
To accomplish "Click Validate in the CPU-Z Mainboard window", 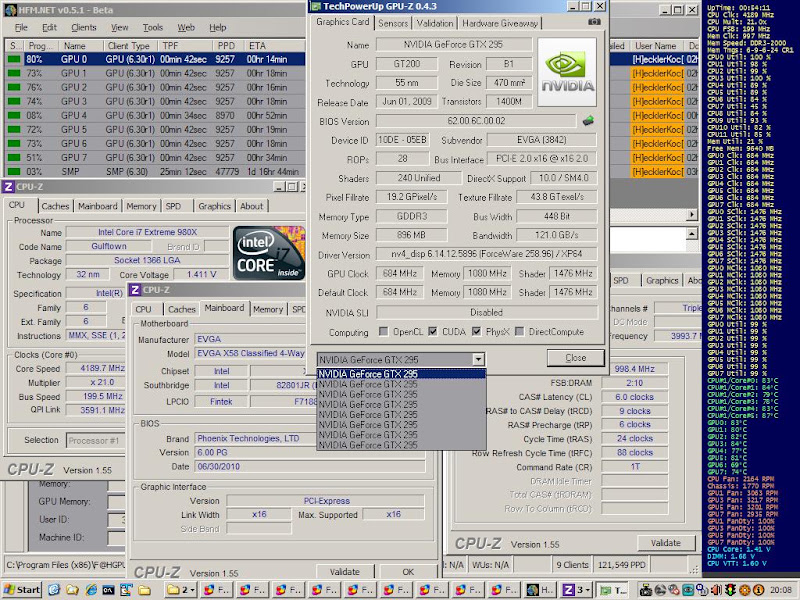I will (344, 571).
